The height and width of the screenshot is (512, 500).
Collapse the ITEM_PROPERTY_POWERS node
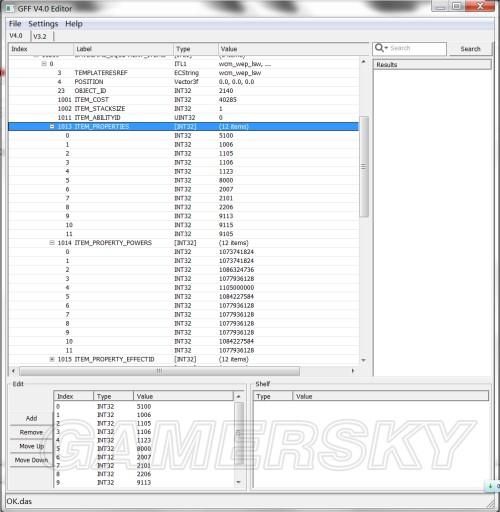[x=52, y=243]
